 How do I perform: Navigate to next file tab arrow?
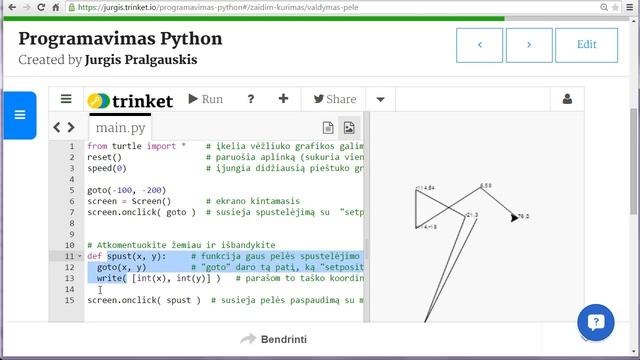(71, 127)
